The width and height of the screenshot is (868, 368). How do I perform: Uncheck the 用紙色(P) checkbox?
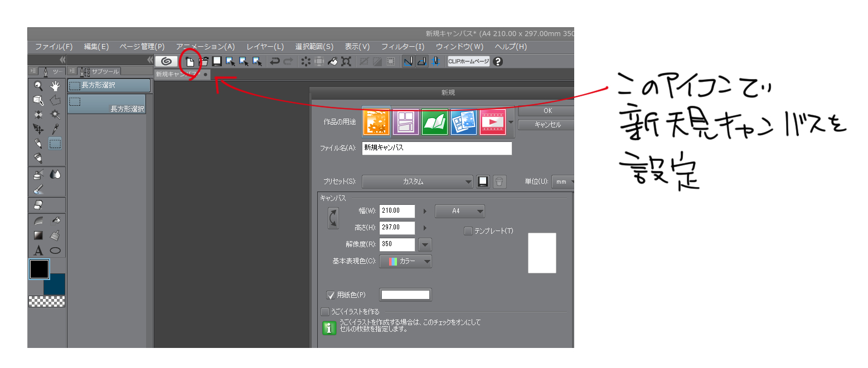[330, 295]
